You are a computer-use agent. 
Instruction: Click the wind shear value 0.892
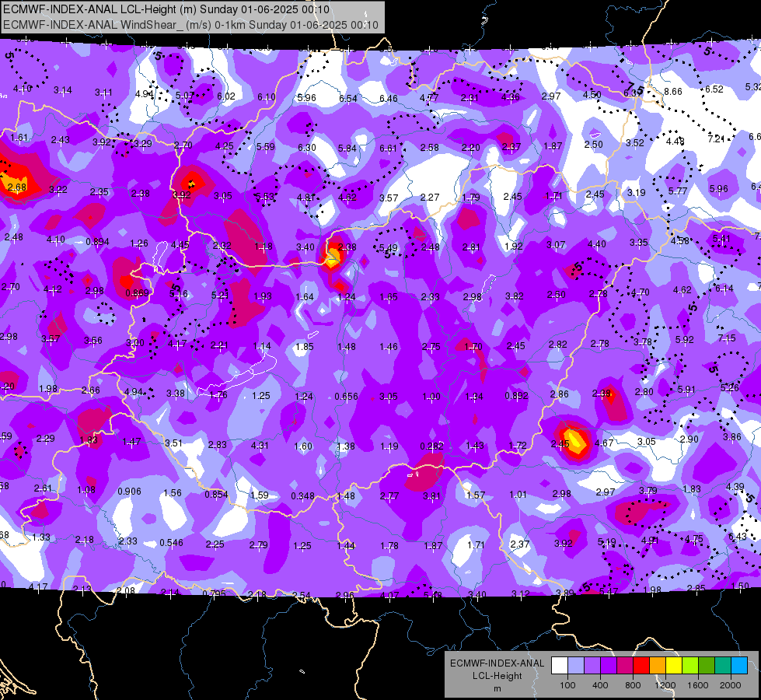click(x=516, y=395)
